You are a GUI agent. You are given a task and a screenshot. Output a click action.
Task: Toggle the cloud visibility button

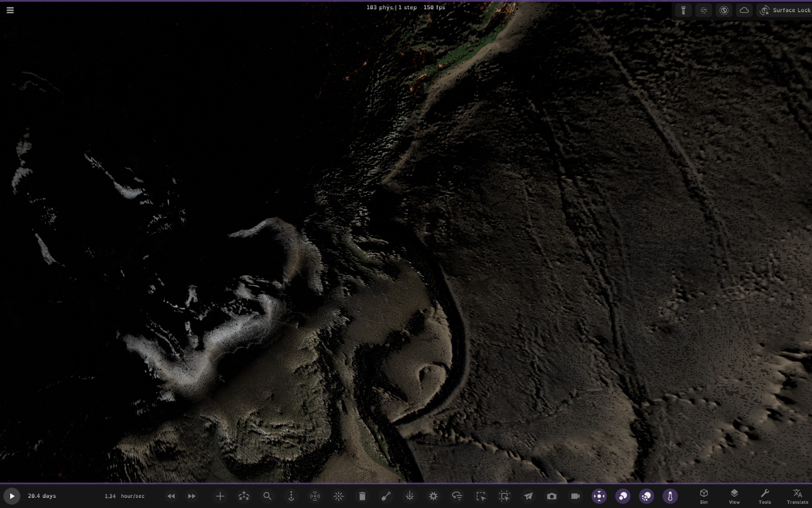[744, 10]
